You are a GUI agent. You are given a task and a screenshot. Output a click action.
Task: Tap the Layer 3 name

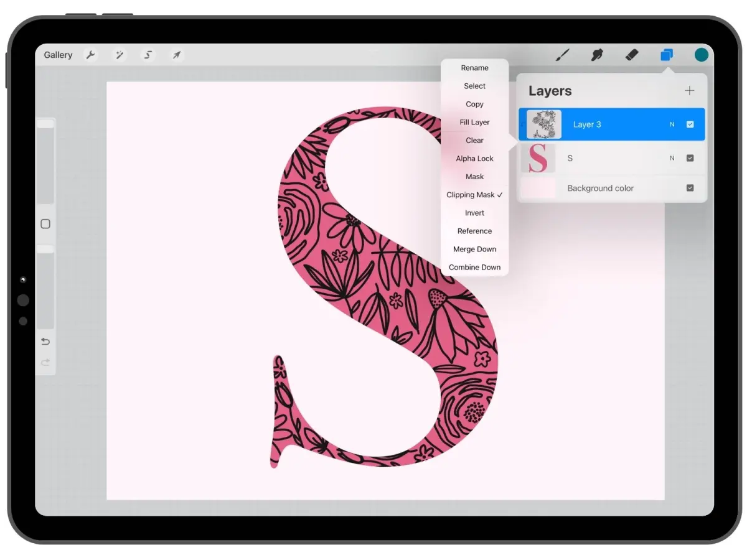tap(587, 124)
